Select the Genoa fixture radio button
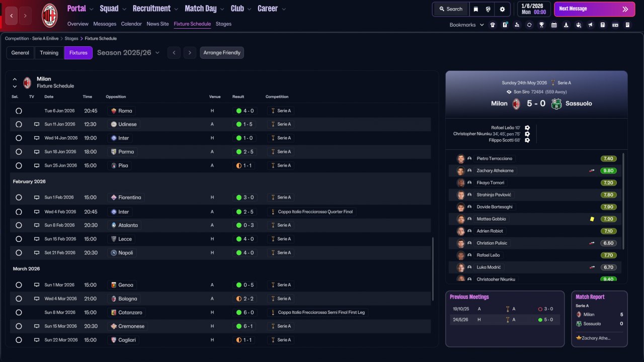Screen dimensions: 644x362 click(19, 285)
